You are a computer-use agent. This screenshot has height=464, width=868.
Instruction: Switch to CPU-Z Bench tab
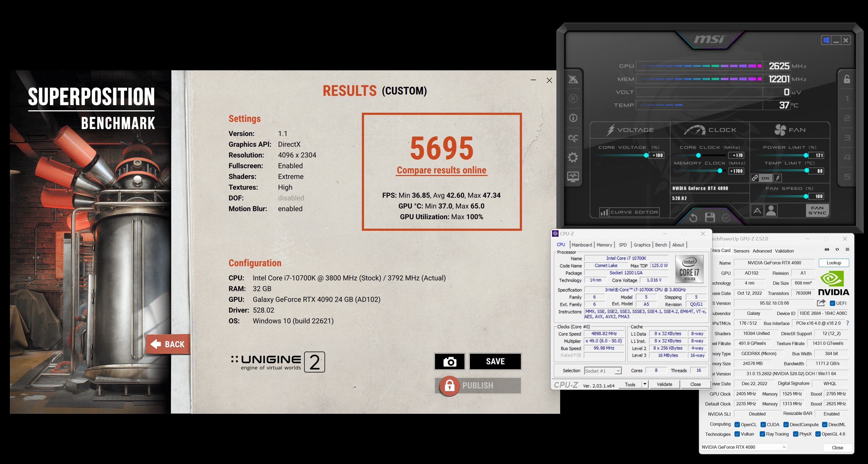661,245
